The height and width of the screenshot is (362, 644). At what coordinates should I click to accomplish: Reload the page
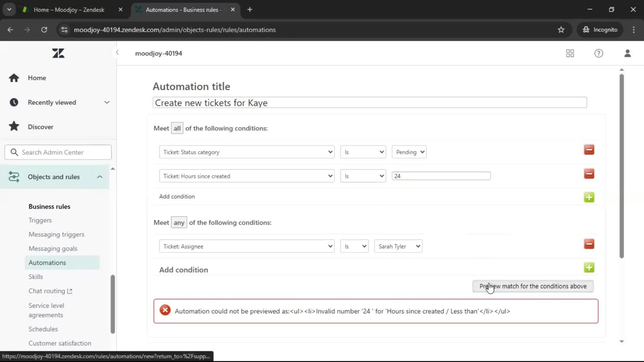click(44, 29)
